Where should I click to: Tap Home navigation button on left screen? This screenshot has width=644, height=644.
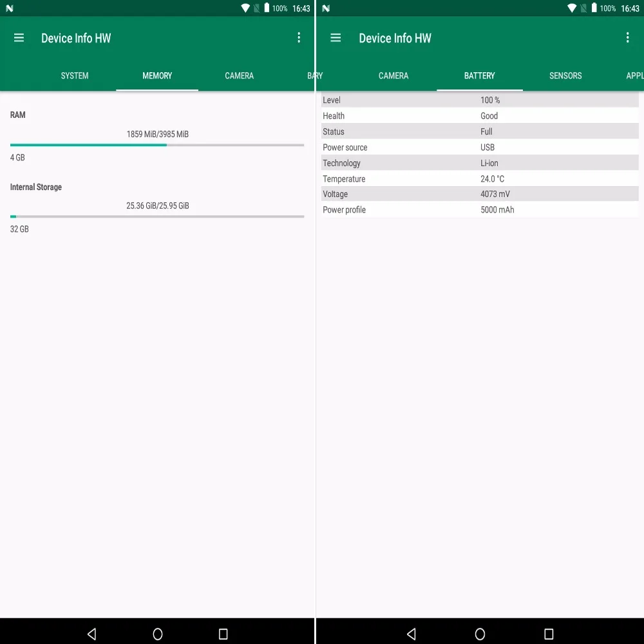pos(158,634)
